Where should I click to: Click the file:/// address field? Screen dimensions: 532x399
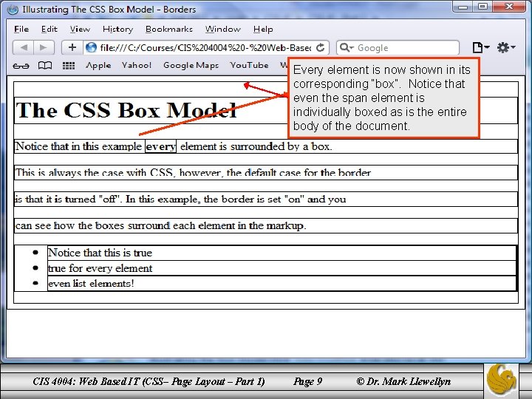pyautogui.click(x=206, y=47)
